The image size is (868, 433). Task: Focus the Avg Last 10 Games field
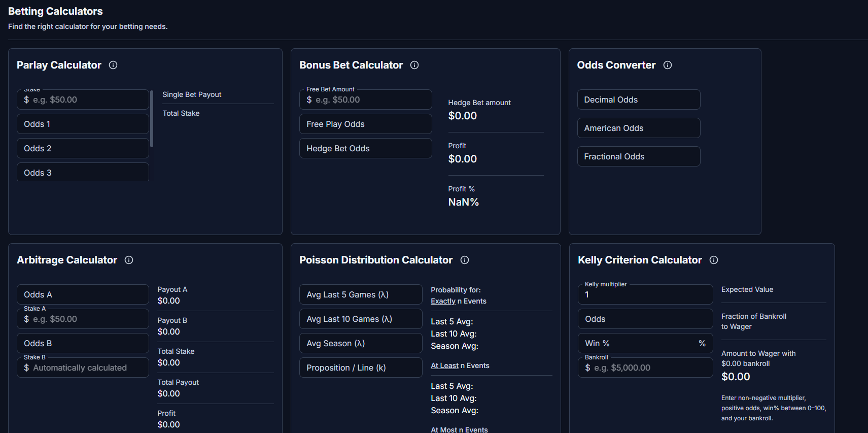pyautogui.click(x=361, y=319)
